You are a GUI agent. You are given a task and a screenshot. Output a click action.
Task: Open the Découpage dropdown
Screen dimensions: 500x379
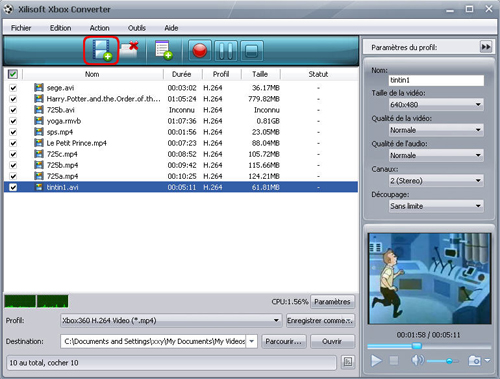click(436, 206)
